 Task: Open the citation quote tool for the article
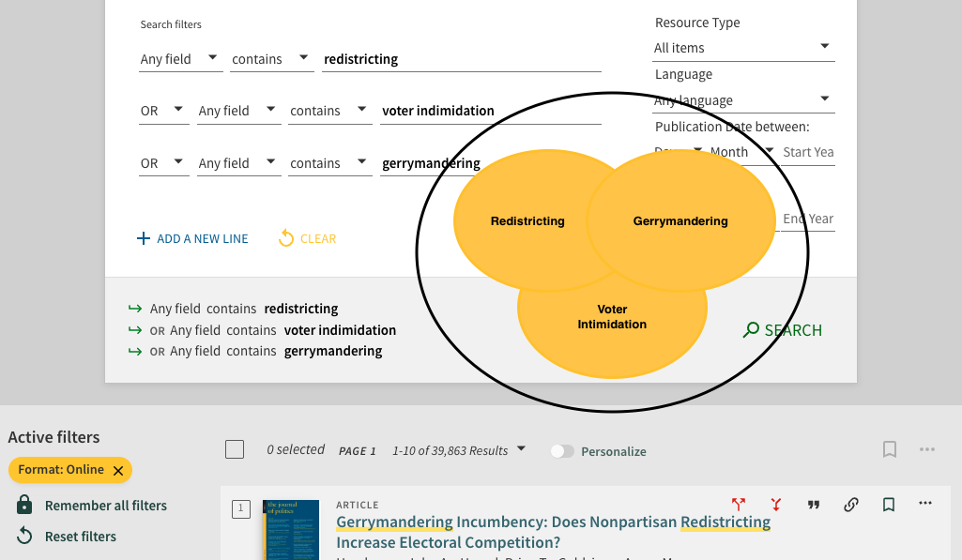(x=813, y=504)
